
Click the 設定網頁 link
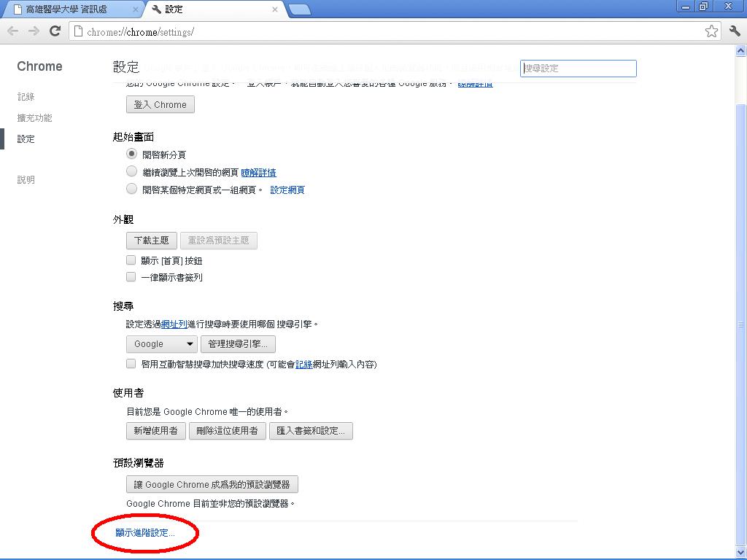click(287, 190)
